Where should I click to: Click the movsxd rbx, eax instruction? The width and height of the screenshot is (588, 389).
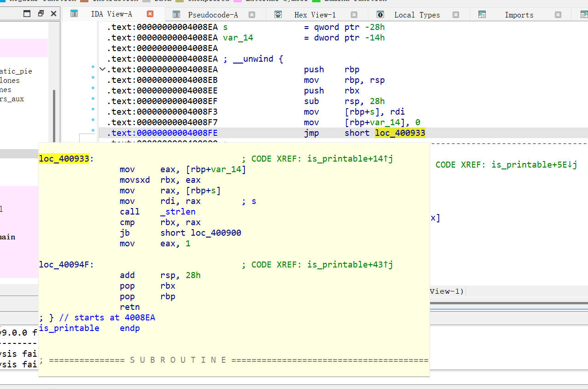pyautogui.click(x=160, y=180)
